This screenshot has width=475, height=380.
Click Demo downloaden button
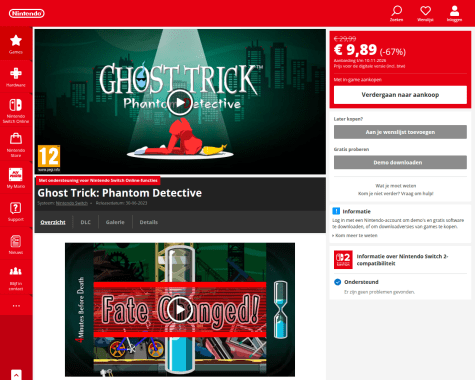tap(400, 162)
